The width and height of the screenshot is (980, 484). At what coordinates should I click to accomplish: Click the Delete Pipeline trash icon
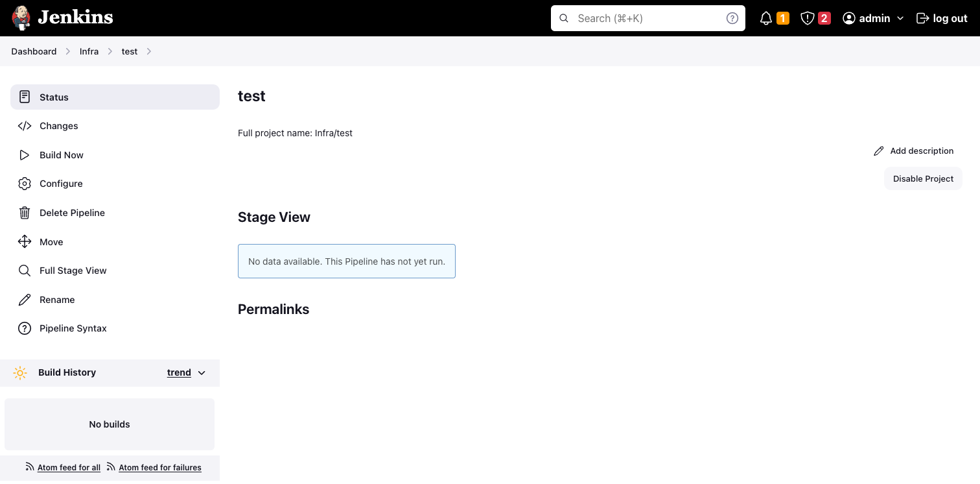click(x=25, y=213)
